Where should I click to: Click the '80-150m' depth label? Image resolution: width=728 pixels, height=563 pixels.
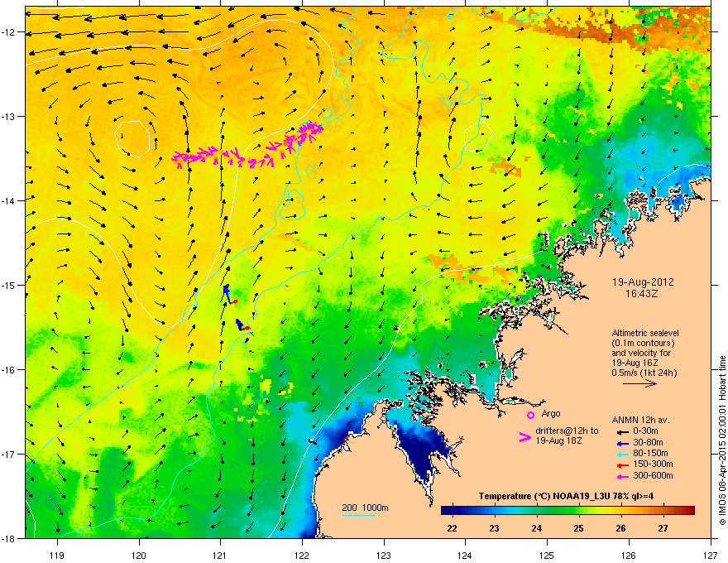650,454
